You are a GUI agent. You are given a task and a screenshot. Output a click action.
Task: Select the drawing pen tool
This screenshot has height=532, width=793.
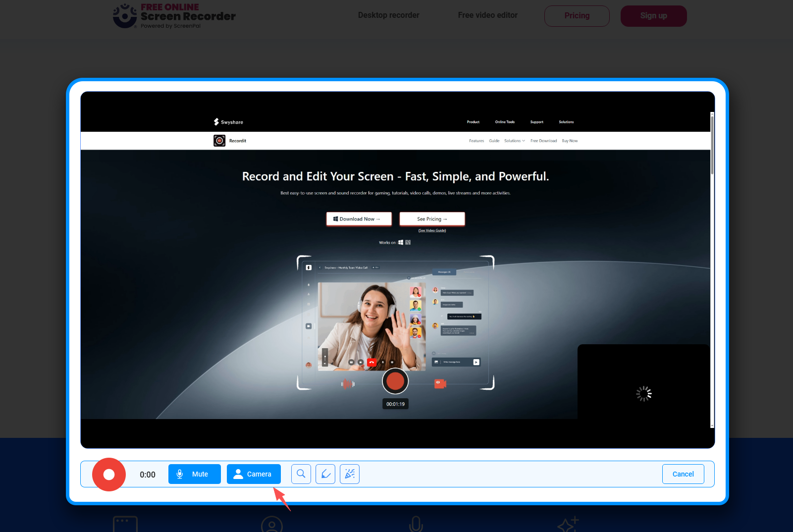[x=325, y=474]
